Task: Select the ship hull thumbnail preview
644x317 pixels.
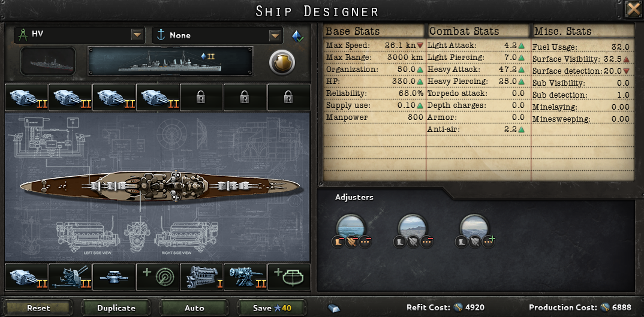Action: point(48,61)
